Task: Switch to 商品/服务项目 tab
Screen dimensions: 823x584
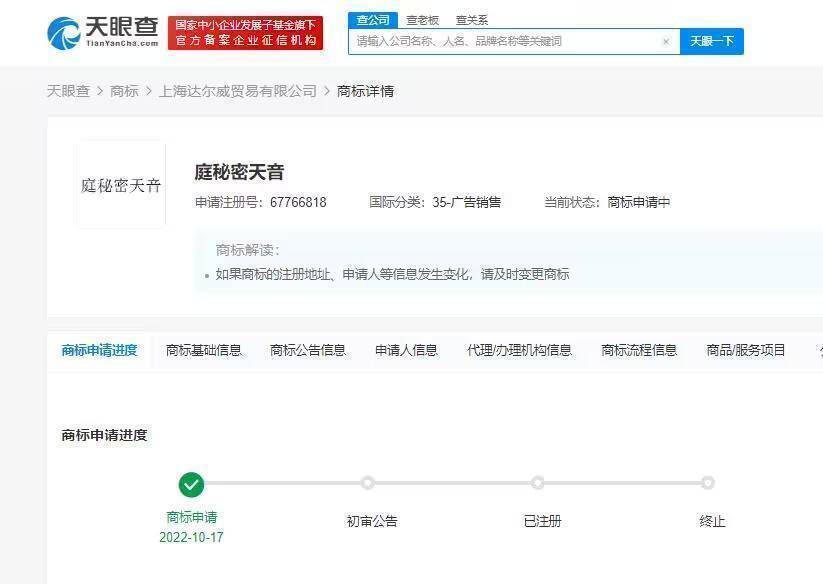Action: (746, 350)
